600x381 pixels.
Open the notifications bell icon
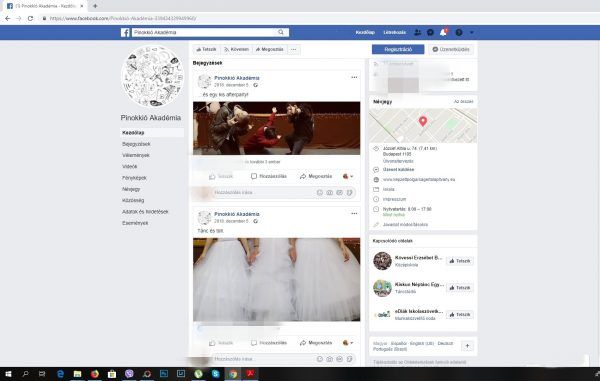point(443,33)
